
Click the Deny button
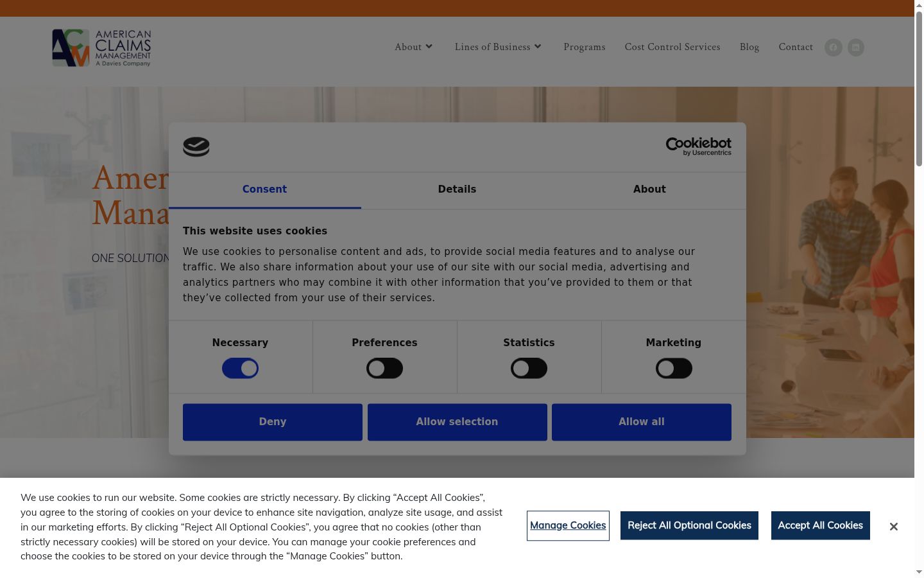point(273,422)
